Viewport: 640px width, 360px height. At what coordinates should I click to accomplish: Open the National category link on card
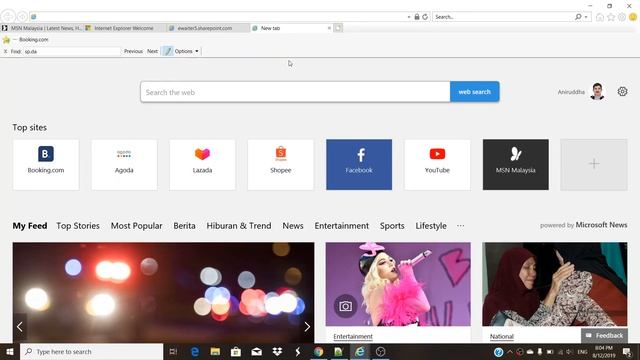click(502, 336)
